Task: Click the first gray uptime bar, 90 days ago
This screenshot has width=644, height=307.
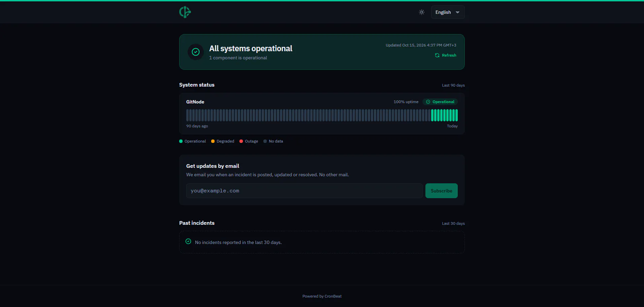Action: click(x=188, y=115)
